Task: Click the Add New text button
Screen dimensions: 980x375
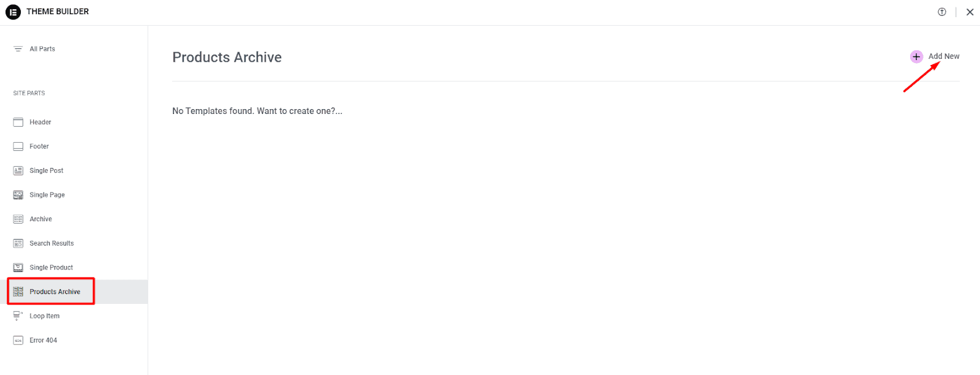Action: pyautogui.click(x=944, y=56)
